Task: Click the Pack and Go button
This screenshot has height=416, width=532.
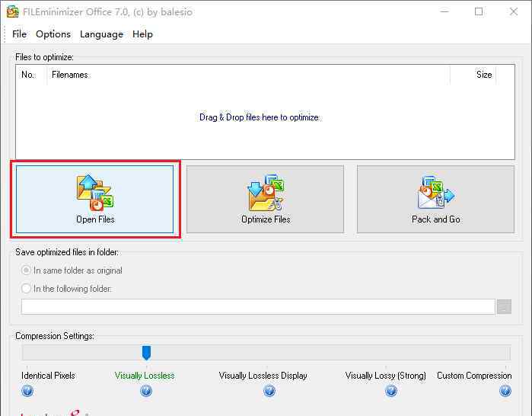Action: point(435,200)
